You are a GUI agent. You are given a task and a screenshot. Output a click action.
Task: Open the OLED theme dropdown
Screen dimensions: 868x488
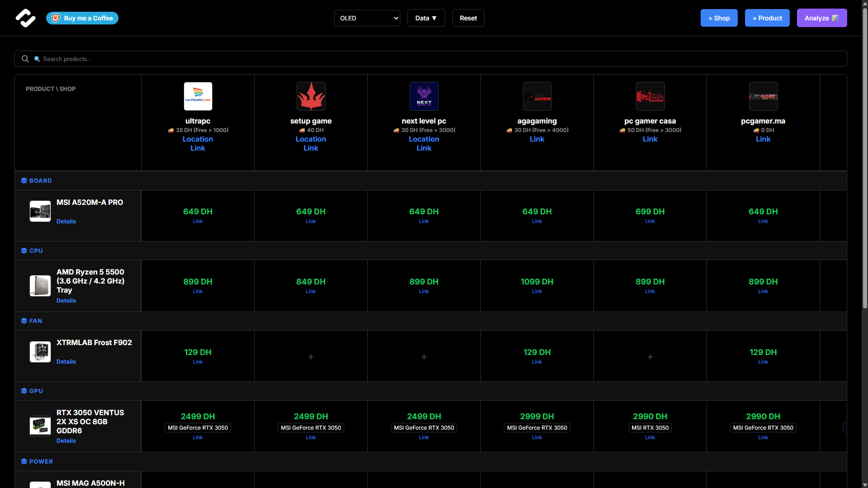(x=367, y=18)
